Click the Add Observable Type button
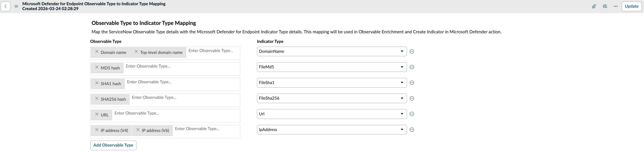The height and width of the screenshot is (152, 644). [x=113, y=145]
